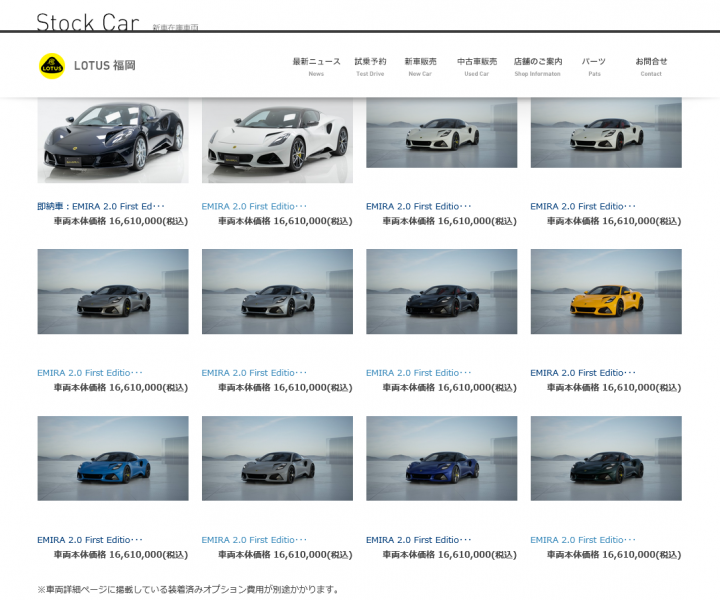Click price text under yellow Emira
Image resolution: width=720 pixels, height=600 pixels.
pyautogui.click(x=614, y=388)
